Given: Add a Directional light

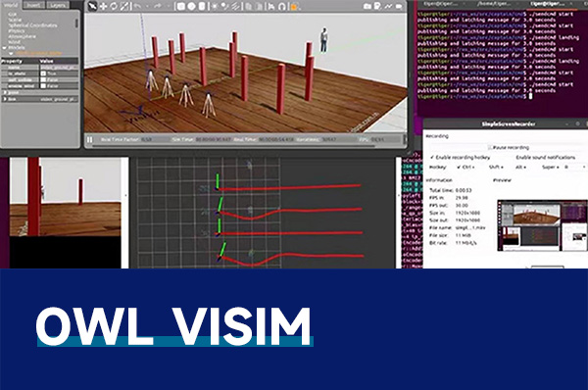Looking at the screenshot, I should (x=235, y=6).
